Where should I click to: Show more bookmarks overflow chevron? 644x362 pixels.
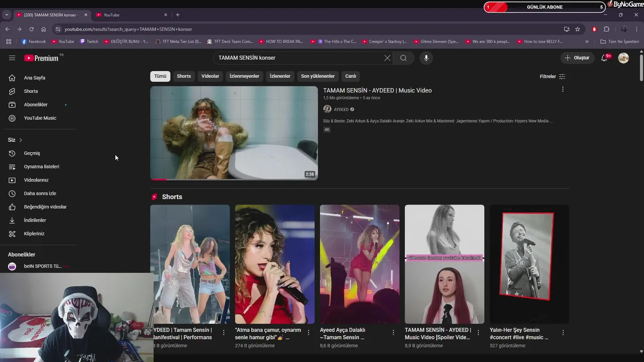(587, 42)
